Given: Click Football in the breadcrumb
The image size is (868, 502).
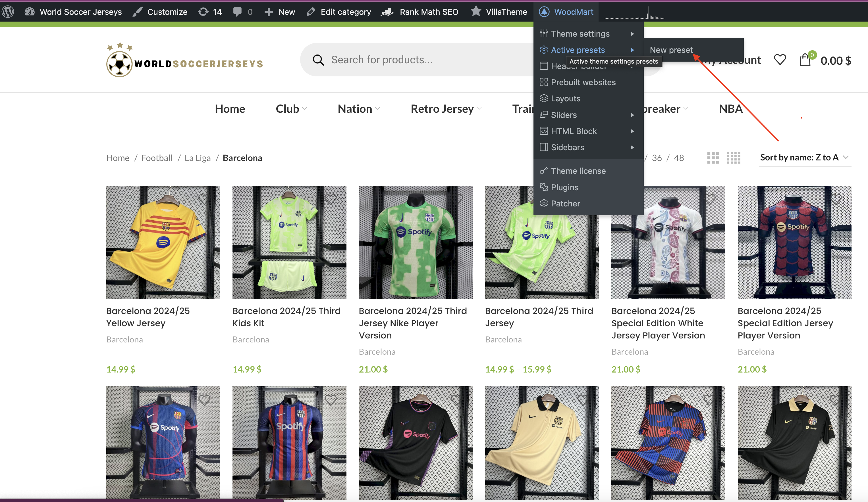Looking at the screenshot, I should 157,158.
